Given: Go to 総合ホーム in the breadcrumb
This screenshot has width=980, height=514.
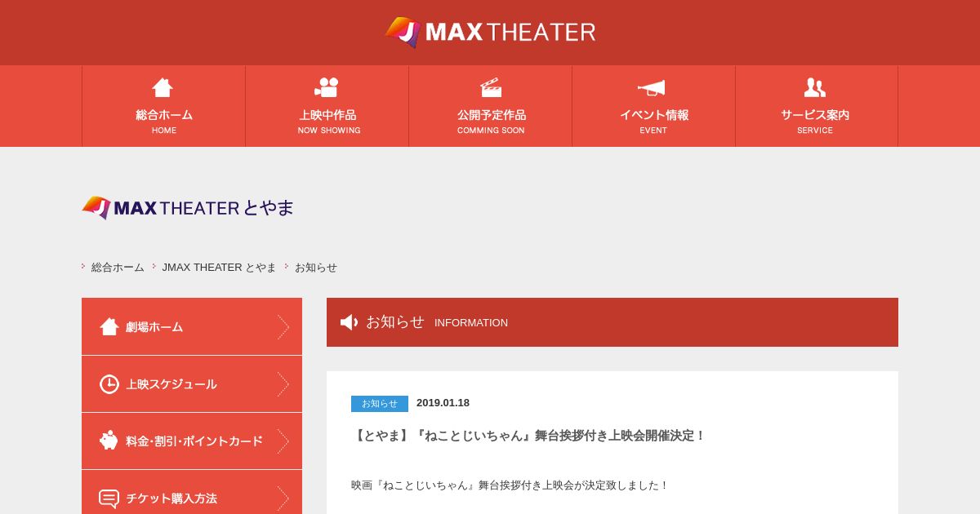Looking at the screenshot, I should click(118, 267).
